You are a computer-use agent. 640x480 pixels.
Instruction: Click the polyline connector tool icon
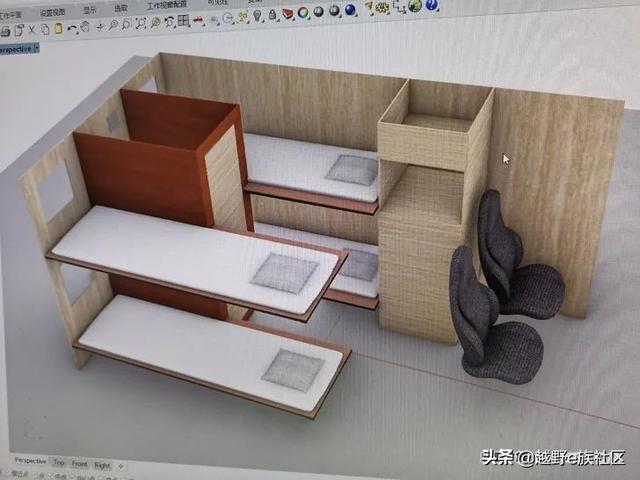[398, 6]
